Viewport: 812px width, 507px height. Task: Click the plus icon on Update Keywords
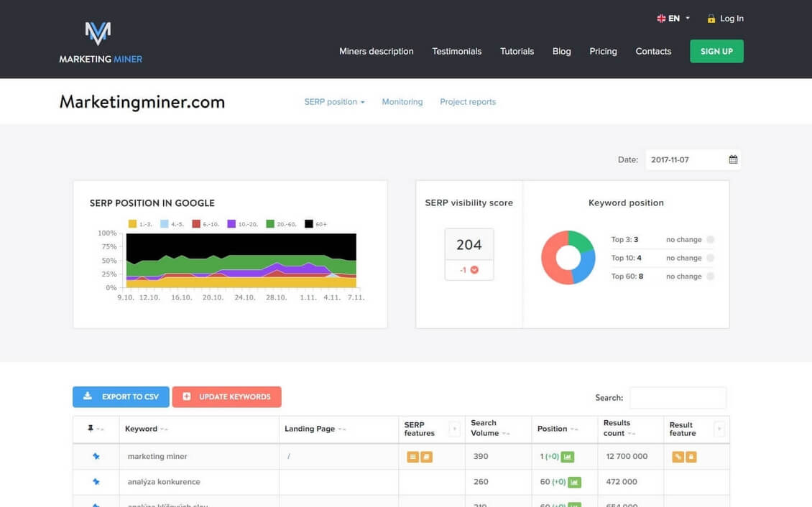click(x=186, y=396)
